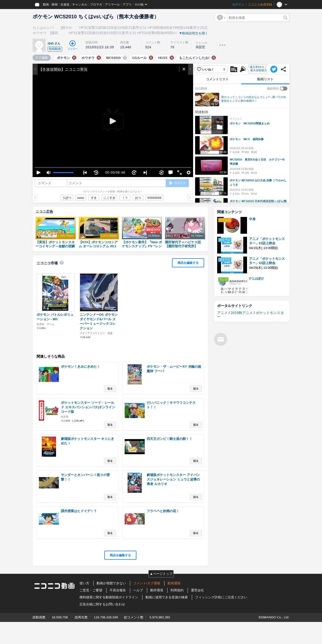Click the 動画通報 footer link
This screenshot has width=322, height=644.
pyautogui.click(x=174, y=583)
